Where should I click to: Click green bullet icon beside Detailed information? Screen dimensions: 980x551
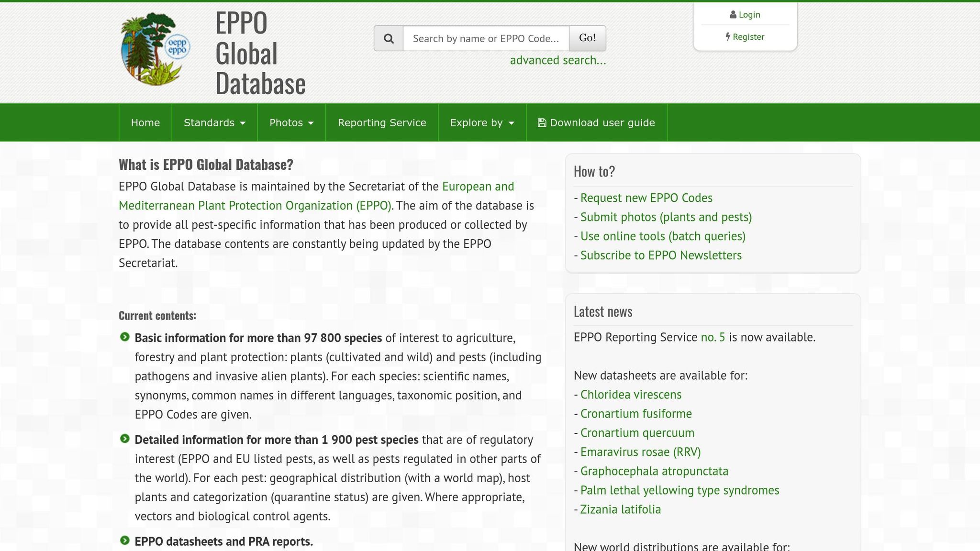coord(125,439)
